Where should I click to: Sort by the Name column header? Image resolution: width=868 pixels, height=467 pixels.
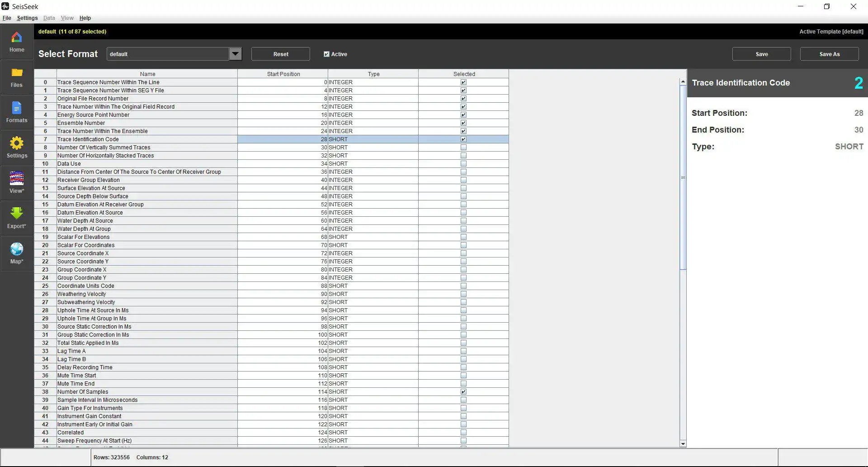(x=147, y=74)
